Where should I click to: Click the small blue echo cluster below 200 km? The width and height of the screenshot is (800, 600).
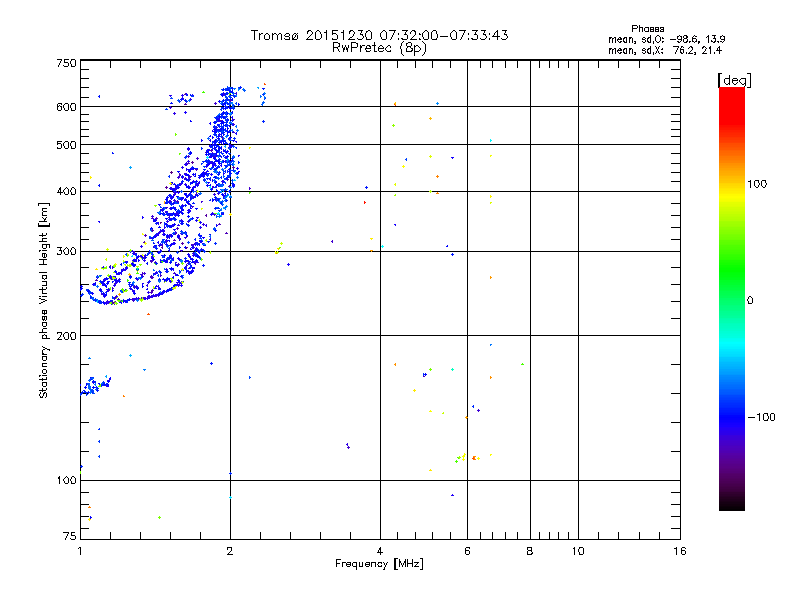point(95,386)
